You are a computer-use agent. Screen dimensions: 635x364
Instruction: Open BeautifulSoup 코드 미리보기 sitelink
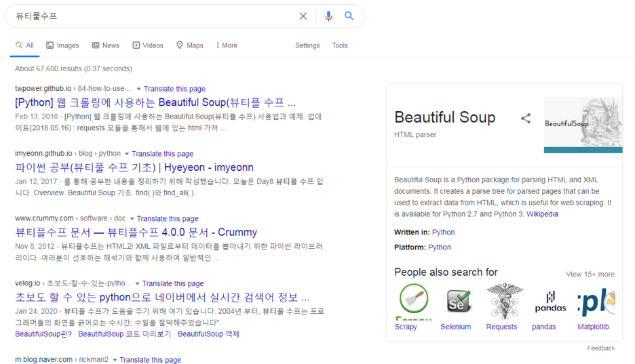(x=125, y=334)
